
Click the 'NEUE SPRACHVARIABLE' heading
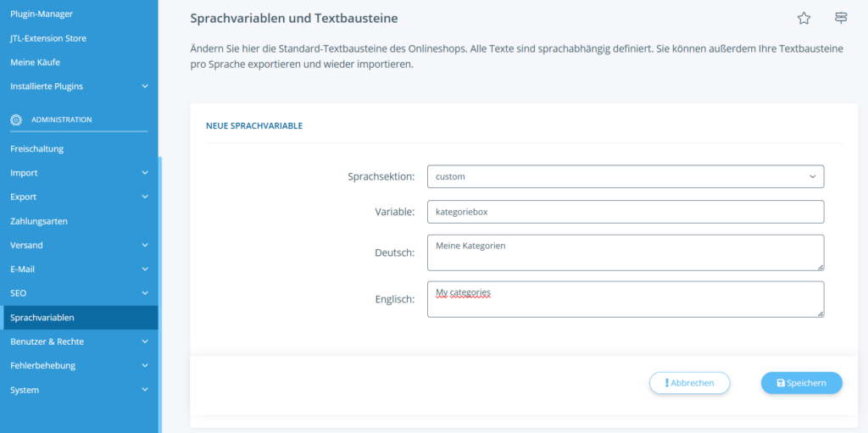tap(254, 126)
